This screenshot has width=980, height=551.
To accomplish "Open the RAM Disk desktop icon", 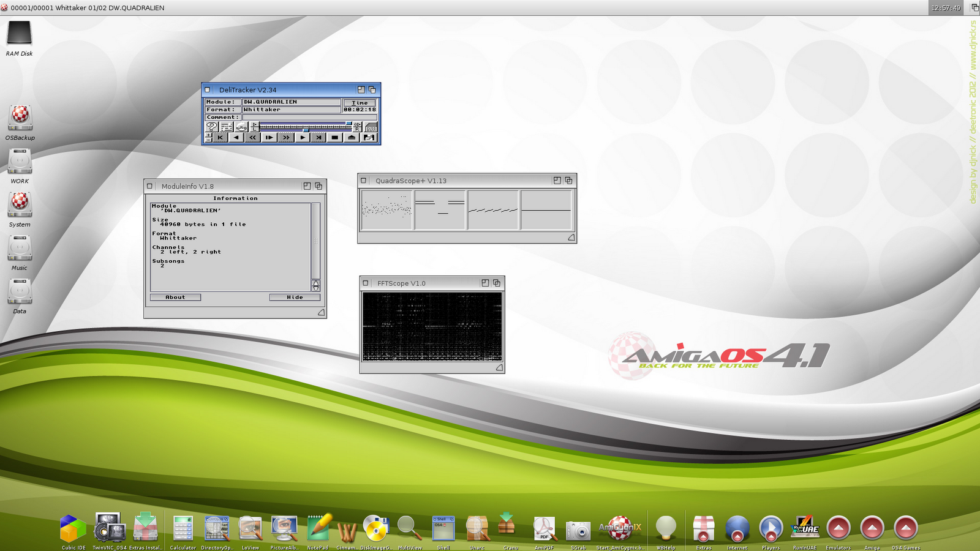I will 19,34.
